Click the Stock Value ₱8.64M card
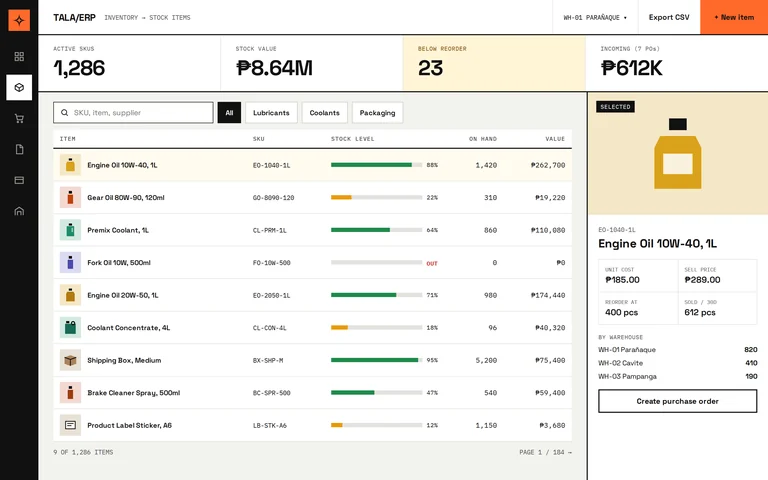The height and width of the screenshot is (480, 768). pos(312,63)
